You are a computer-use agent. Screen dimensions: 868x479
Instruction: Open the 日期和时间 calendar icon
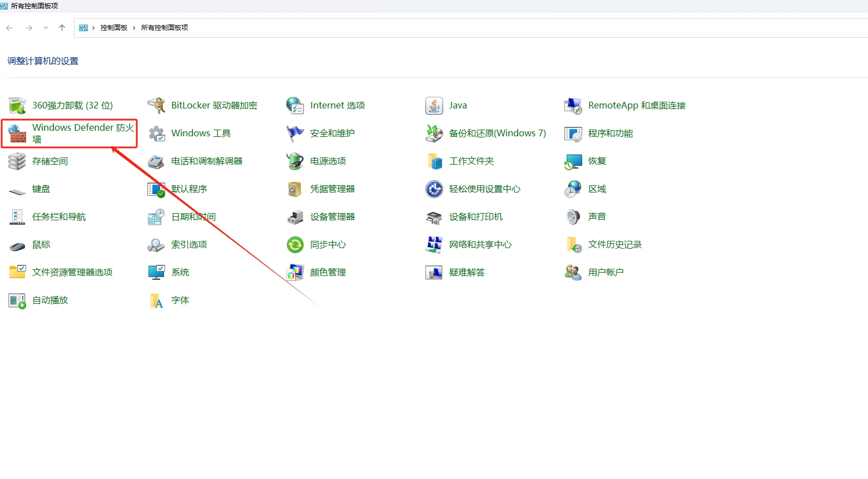(x=156, y=217)
